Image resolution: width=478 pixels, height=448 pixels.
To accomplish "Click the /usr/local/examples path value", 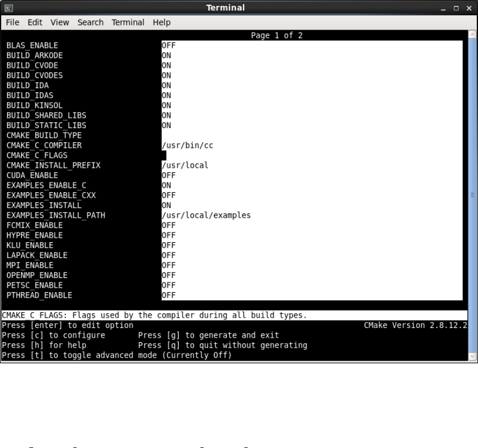I will (x=206, y=216).
